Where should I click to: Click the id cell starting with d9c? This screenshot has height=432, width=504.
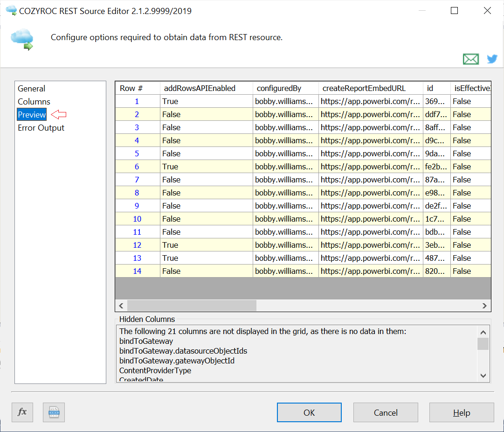pyautogui.click(x=436, y=140)
